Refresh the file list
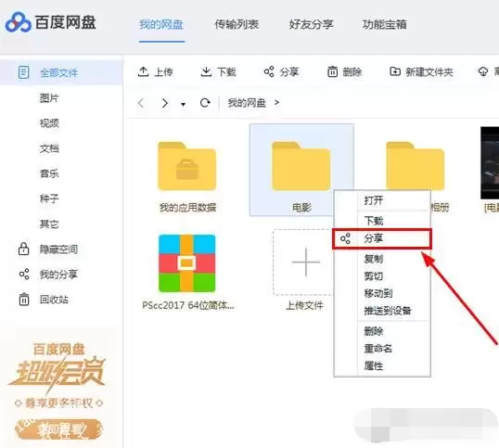This screenshot has height=448, width=499. tap(205, 103)
